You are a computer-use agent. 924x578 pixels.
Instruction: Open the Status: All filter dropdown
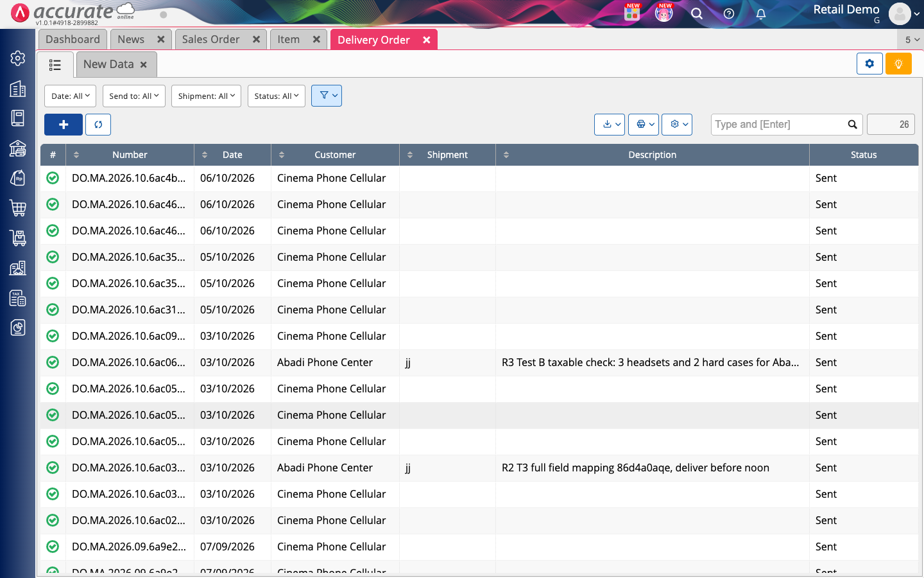pos(276,96)
